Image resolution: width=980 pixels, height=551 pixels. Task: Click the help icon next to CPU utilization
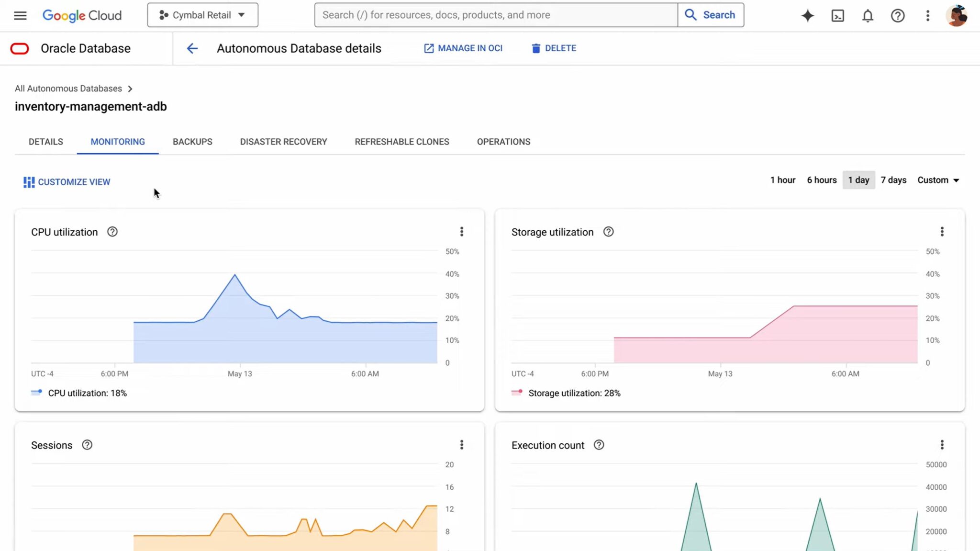tap(112, 231)
